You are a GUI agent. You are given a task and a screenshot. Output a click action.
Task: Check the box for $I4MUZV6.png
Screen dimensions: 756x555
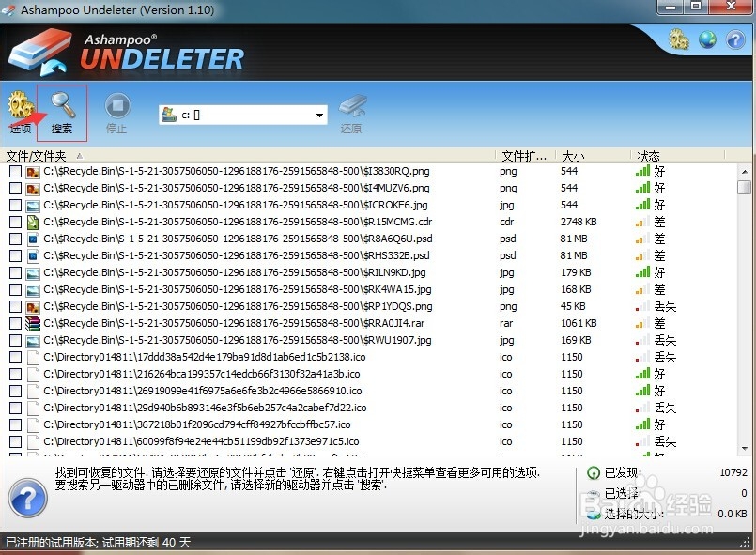click(15, 189)
